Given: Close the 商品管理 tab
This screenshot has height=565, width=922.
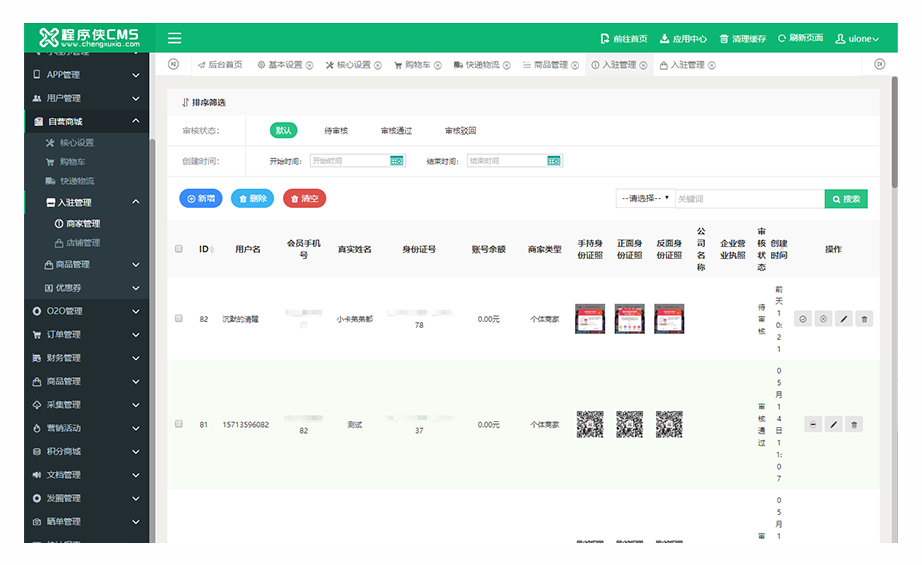Looking at the screenshot, I should click(575, 65).
